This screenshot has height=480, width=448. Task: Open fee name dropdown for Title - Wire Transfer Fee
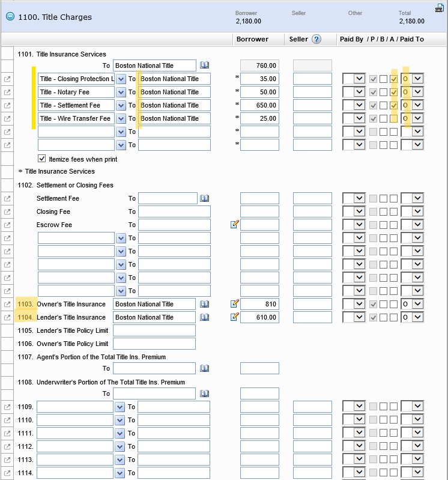(x=121, y=118)
